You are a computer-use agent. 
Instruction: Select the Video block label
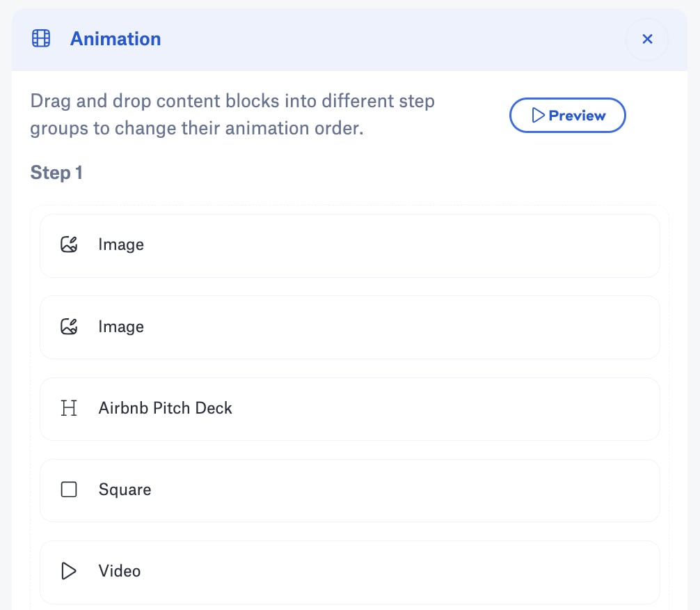pos(120,572)
